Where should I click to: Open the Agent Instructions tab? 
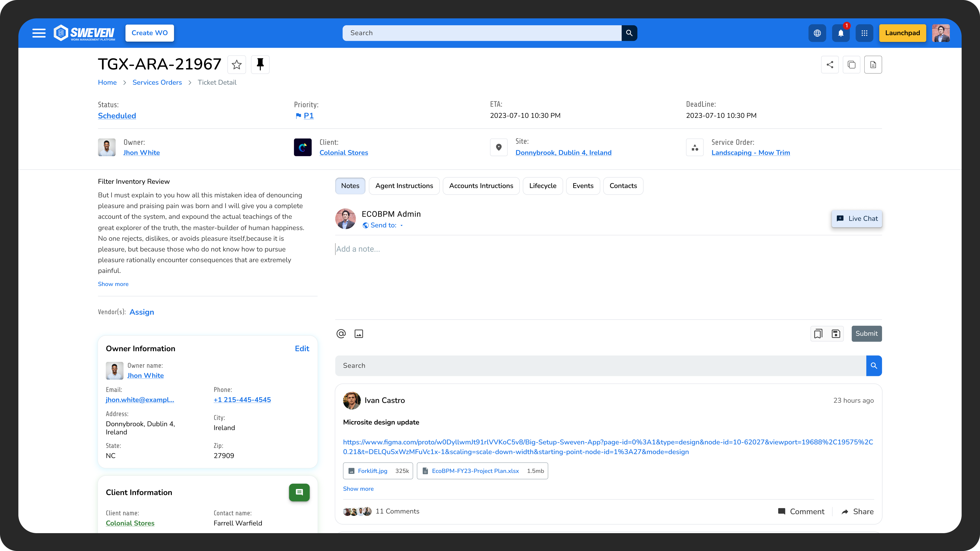point(404,186)
